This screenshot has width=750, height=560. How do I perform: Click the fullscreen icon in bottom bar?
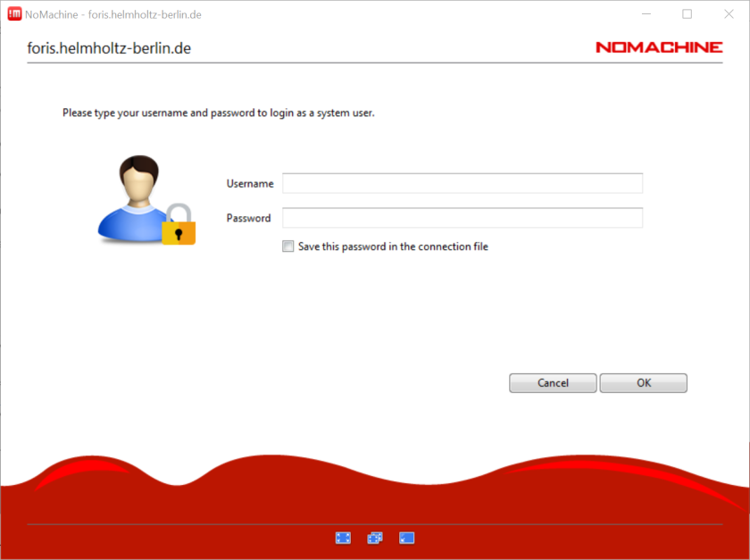[x=343, y=538]
